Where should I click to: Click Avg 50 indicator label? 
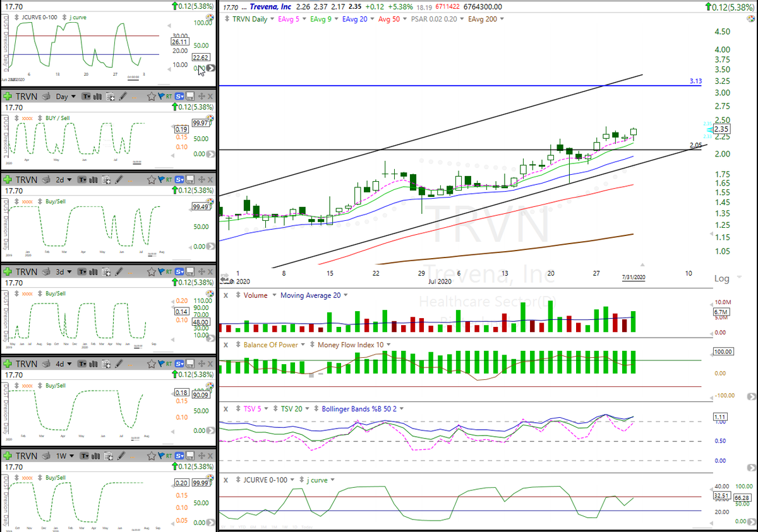click(388, 19)
